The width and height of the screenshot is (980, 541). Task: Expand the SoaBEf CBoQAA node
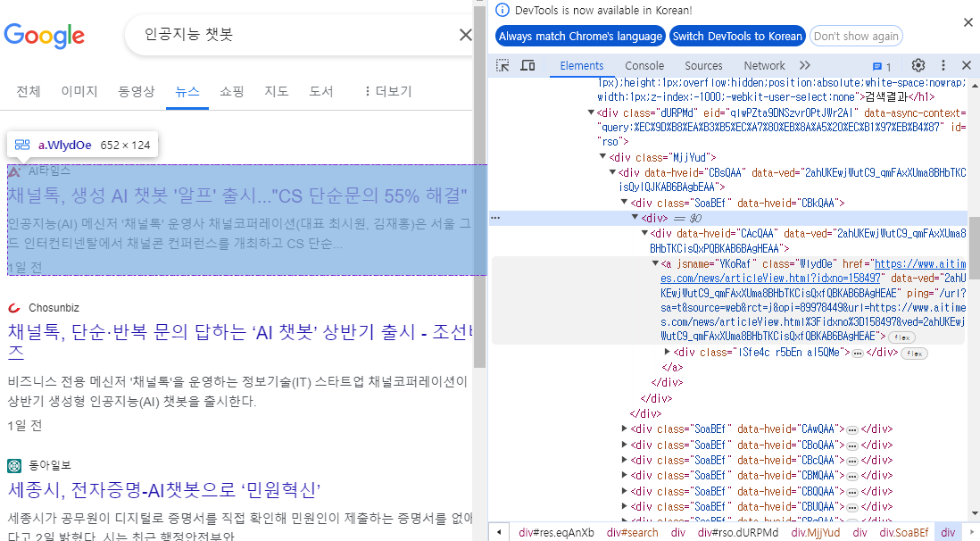pos(624,444)
